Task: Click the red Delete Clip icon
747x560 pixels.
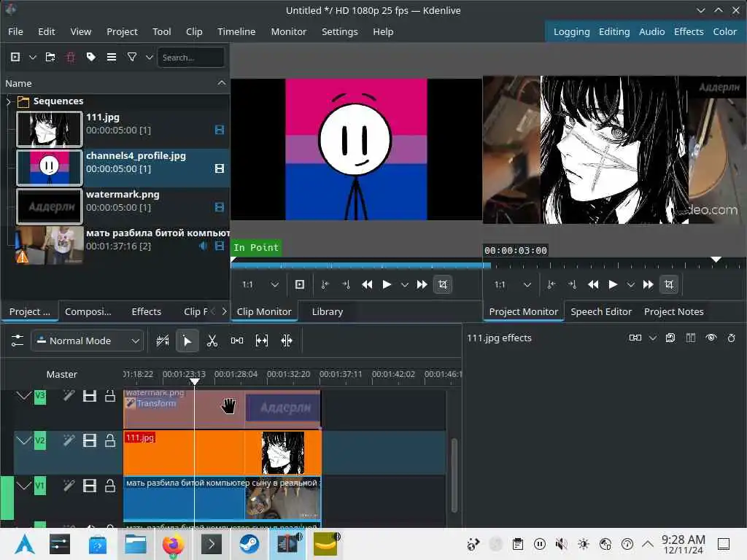Action: (x=71, y=57)
